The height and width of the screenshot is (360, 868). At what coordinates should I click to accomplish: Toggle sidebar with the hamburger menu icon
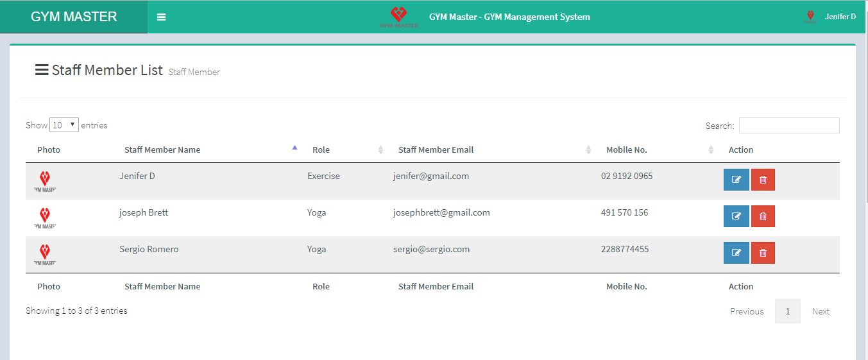pyautogui.click(x=161, y=17)
